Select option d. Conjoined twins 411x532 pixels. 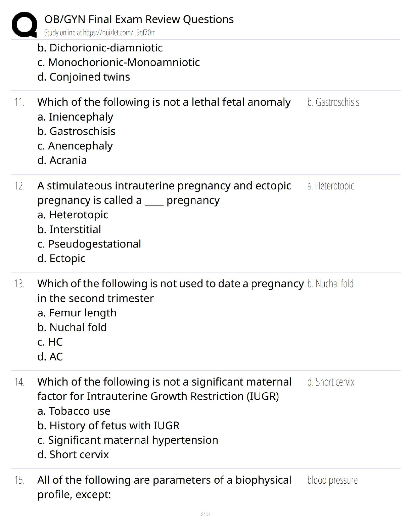(84, 77)
